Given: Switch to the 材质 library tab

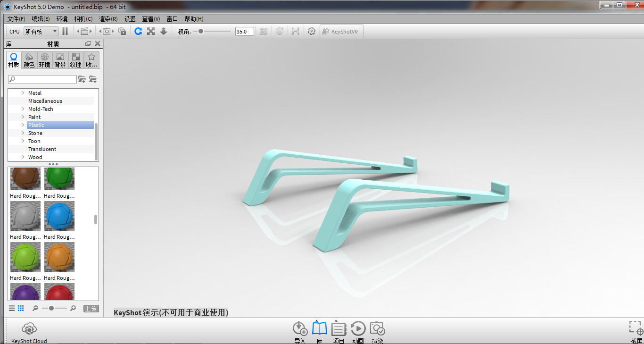Looking at the screenshot, I should 14,60.
